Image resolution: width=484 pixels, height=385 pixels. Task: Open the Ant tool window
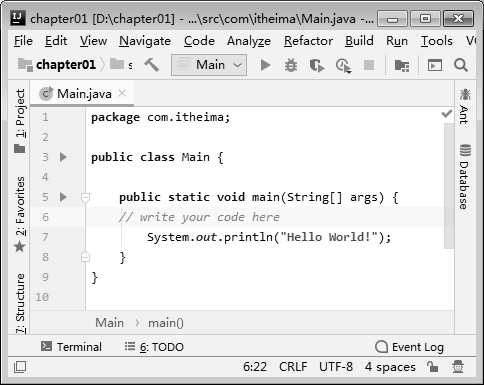pos(465,106)
